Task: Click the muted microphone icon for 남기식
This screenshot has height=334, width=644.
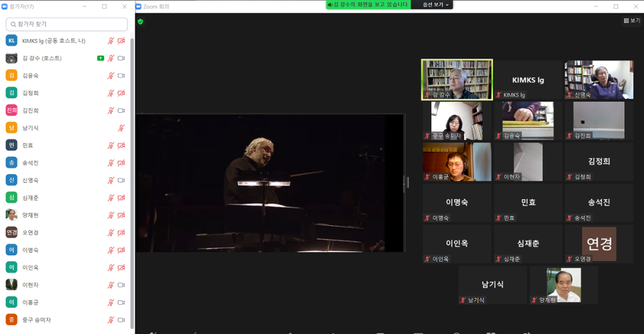Action: pyautogui.click(x=121, y=128)
